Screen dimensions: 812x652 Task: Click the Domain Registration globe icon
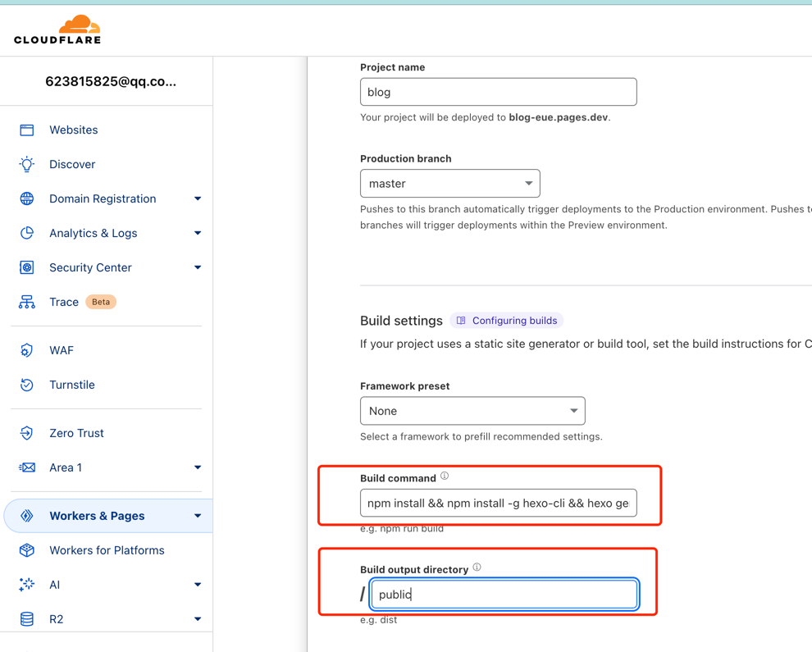point(27,198)
